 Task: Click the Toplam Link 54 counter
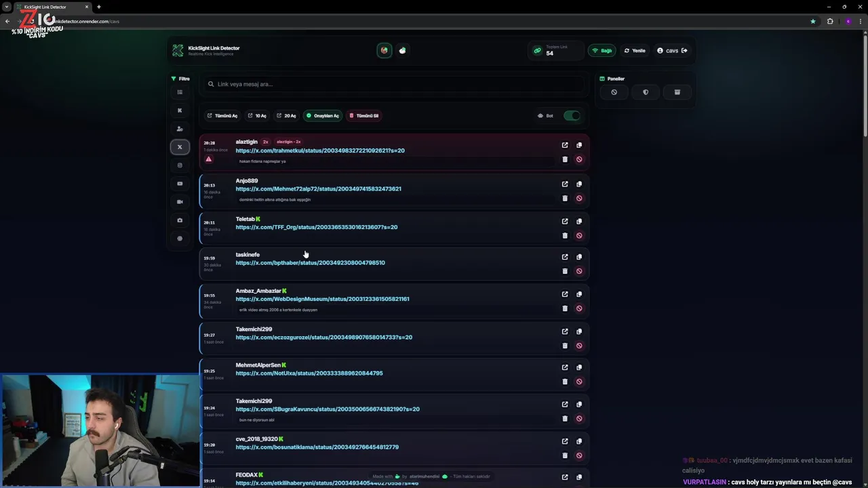[557, 50]
